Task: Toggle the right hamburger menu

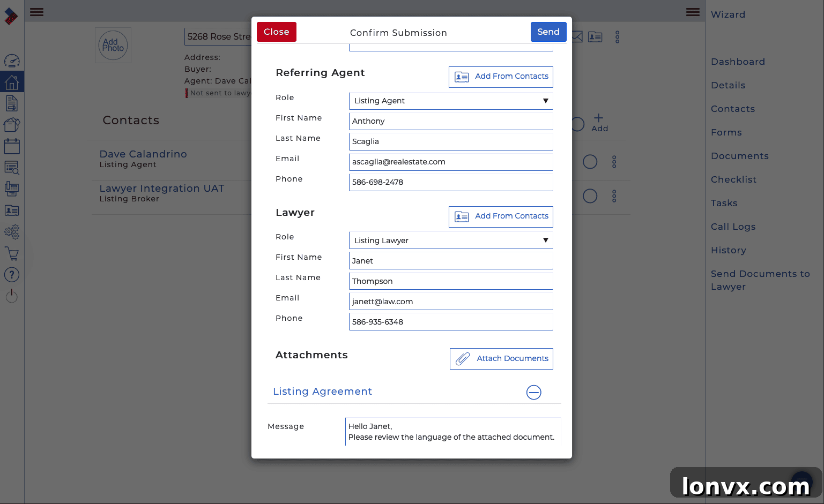Action: 693,12
